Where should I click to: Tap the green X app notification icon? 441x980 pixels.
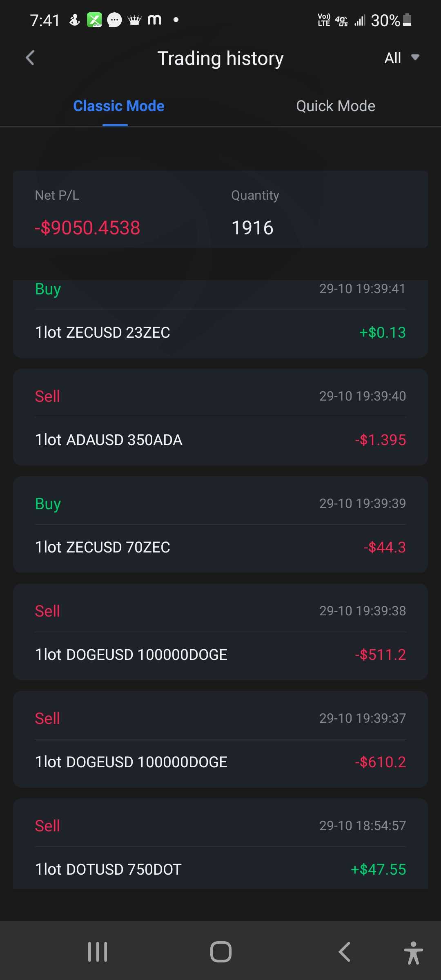[94, 20]
